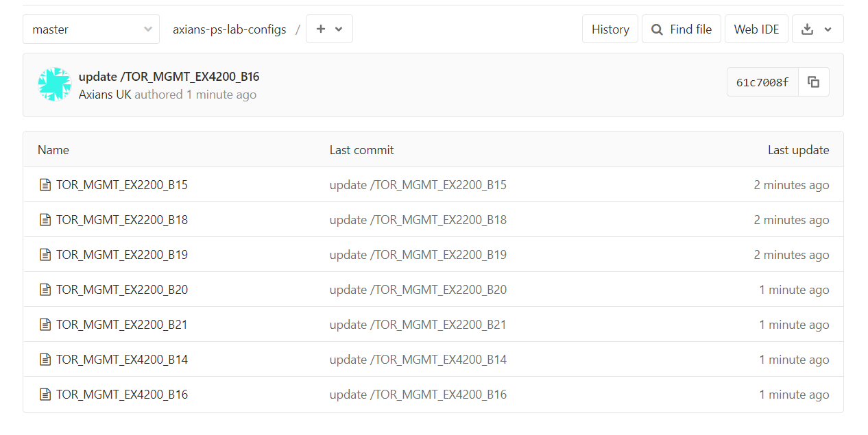Click file icon beside TOR_MGMT_EX2200_B19
Image resolution: width=868 pixels, height=435 pixels.
pos(45,255)
